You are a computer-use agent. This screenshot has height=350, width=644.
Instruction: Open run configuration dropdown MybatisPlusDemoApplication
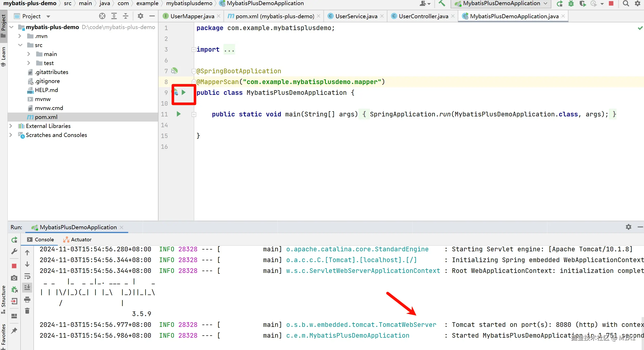pos(501,4)
